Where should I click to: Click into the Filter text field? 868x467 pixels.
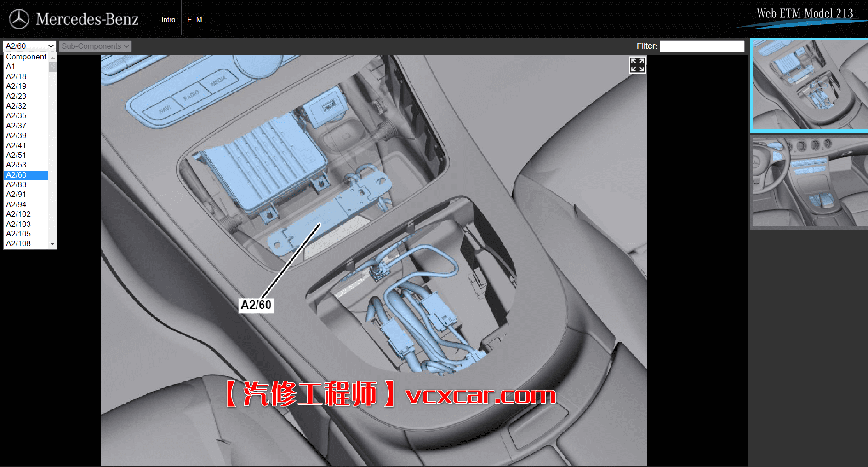coord(702,46)
